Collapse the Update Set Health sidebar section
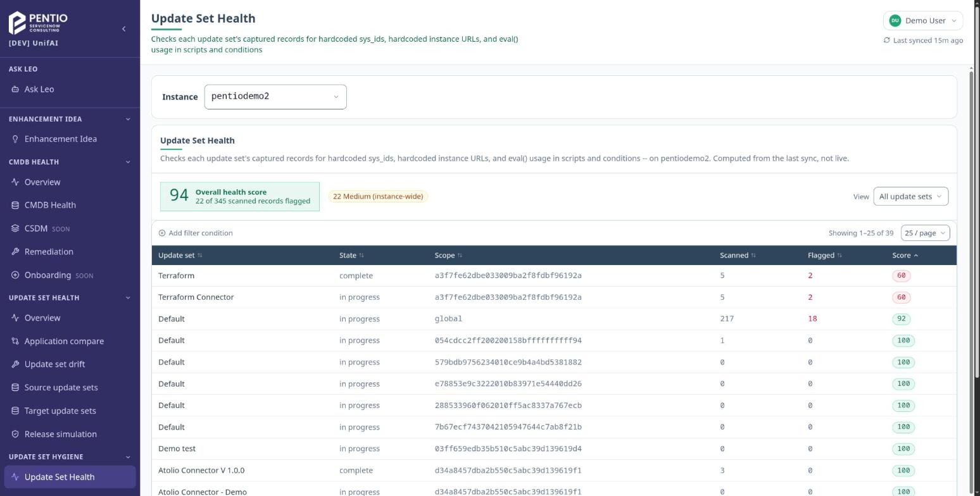This screenshot has height=496, width=980. [x=128, y=298]
